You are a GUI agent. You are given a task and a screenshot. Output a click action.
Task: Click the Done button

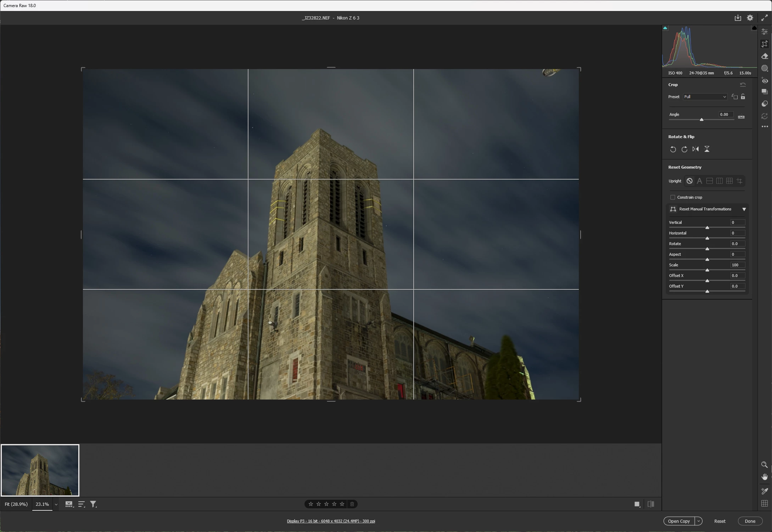click(750, 521)
